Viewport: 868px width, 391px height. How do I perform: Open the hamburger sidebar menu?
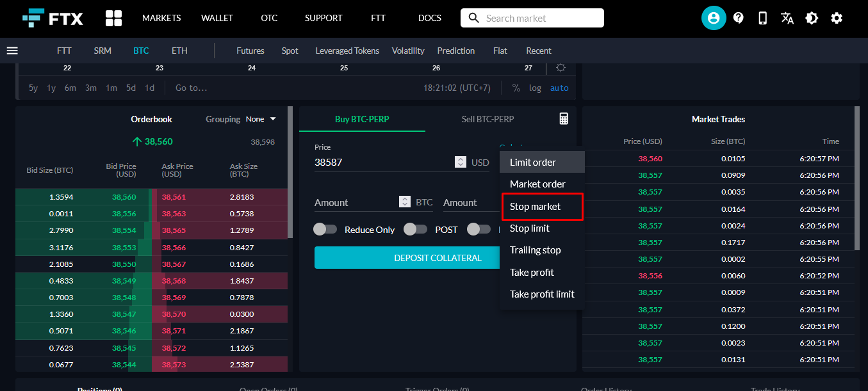pos(12,51)
